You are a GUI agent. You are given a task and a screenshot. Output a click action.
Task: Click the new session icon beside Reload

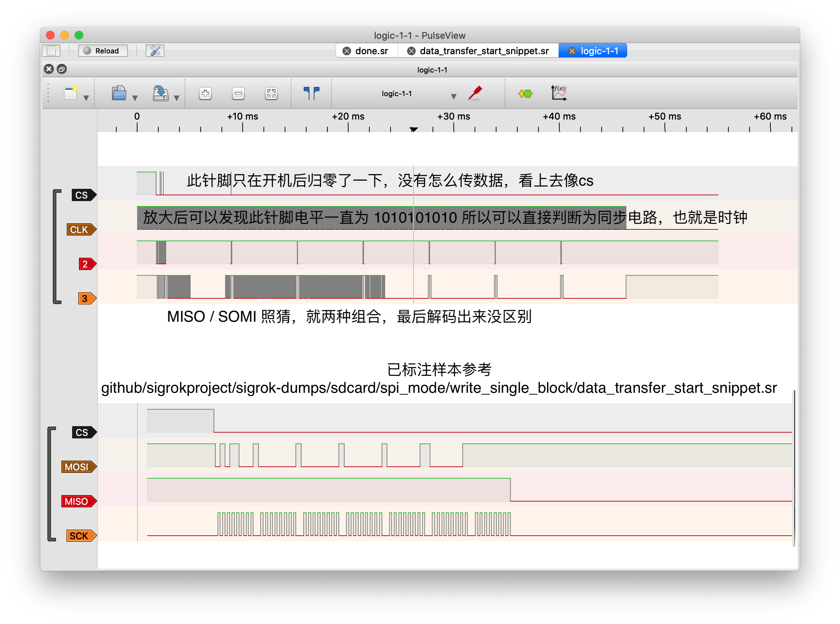[x=51, y=51]
